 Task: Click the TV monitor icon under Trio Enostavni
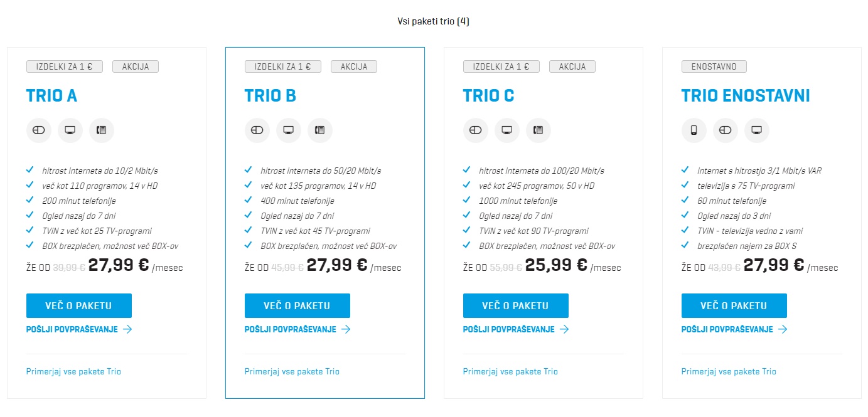click(757, 130)
